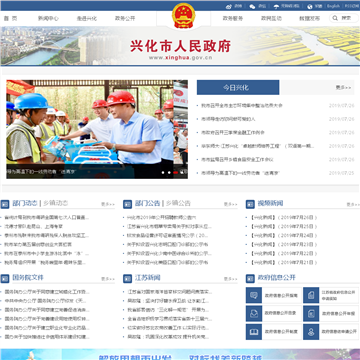The height and width of the screenshot is (360, 360).
Task: Open 新闻中心 navigation menu
Action: (48, 18)
